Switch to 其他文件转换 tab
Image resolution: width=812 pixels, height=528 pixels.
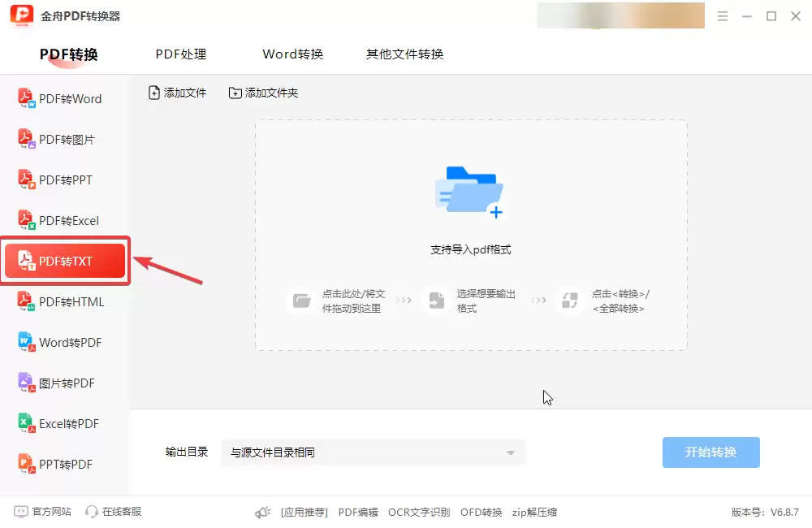pos(404,54)
